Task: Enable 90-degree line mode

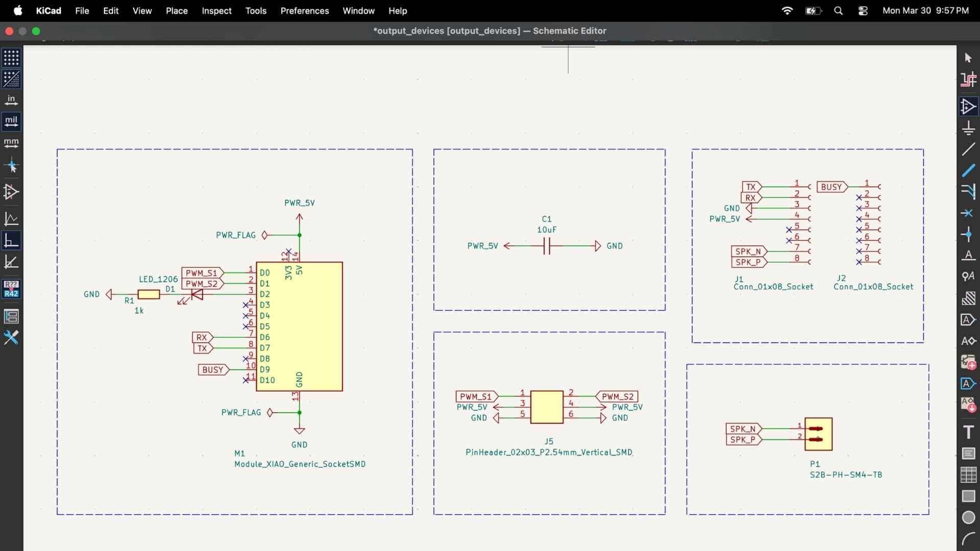Action: click(x=11, y=240)
